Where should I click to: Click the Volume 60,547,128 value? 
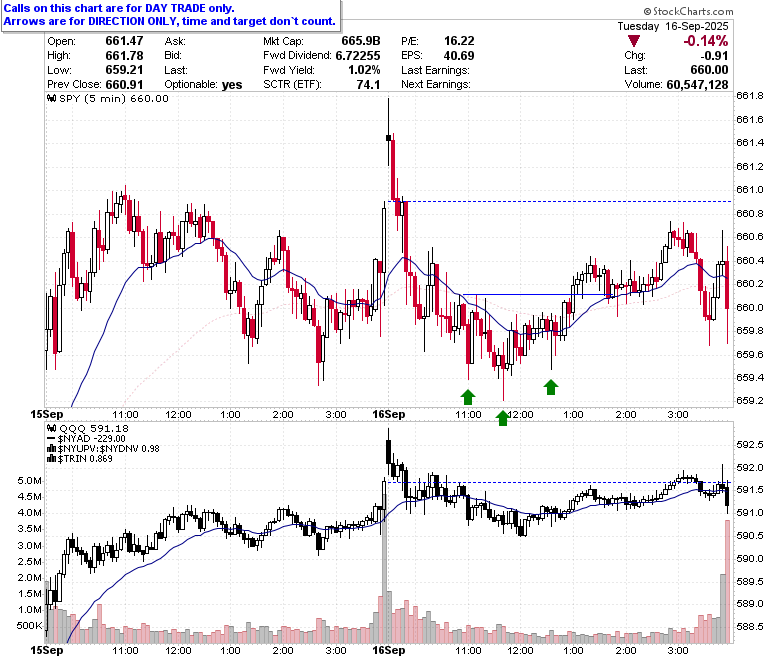tap(697, 85)
